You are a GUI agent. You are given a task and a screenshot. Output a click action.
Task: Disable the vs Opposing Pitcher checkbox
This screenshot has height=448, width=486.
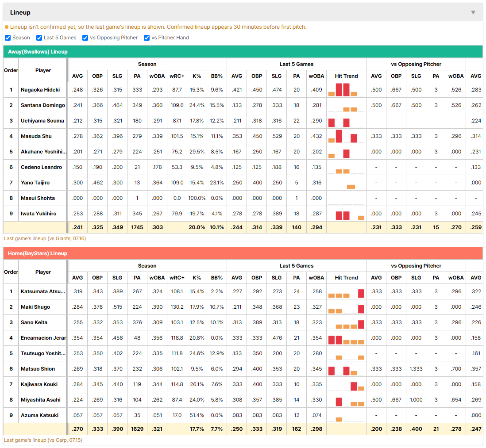[x=85, y=38]
